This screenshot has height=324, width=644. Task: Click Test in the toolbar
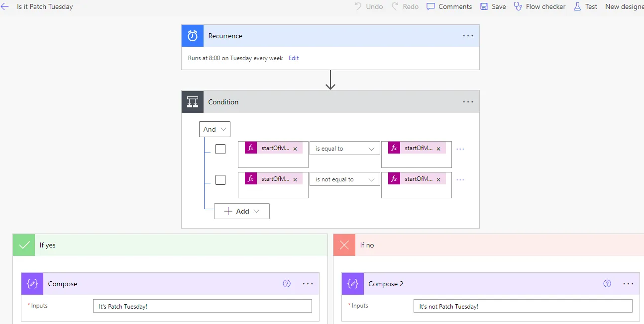(586, 6)
